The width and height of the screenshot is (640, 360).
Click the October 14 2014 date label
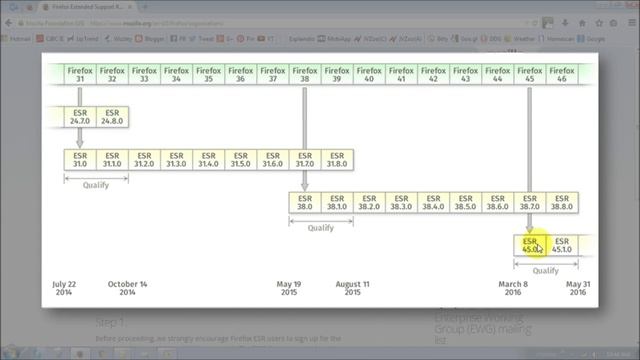pos(127,288)
